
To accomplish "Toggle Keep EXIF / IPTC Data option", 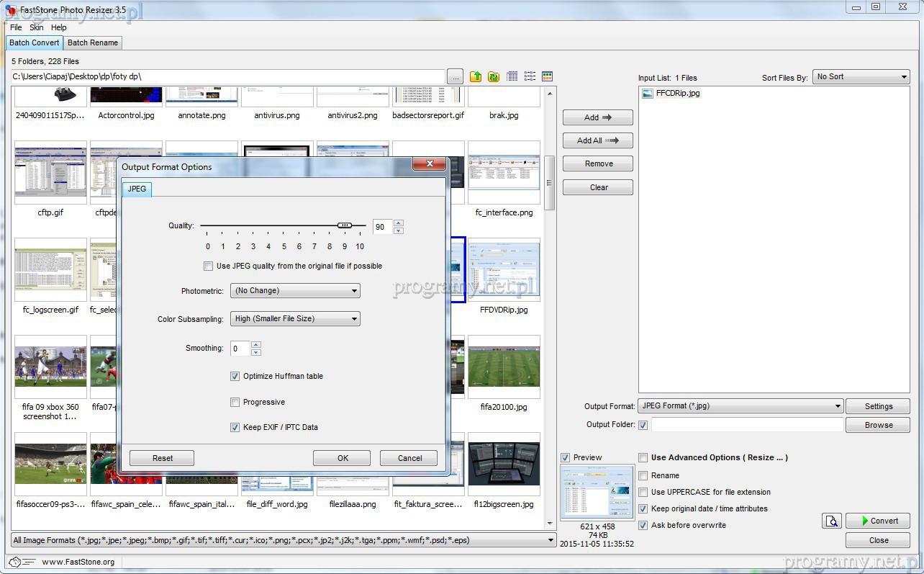I will (235, 427).
